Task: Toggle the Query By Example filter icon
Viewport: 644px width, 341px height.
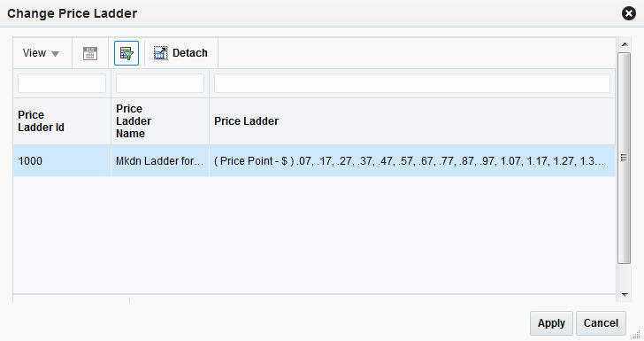Action: coord(126,53)
